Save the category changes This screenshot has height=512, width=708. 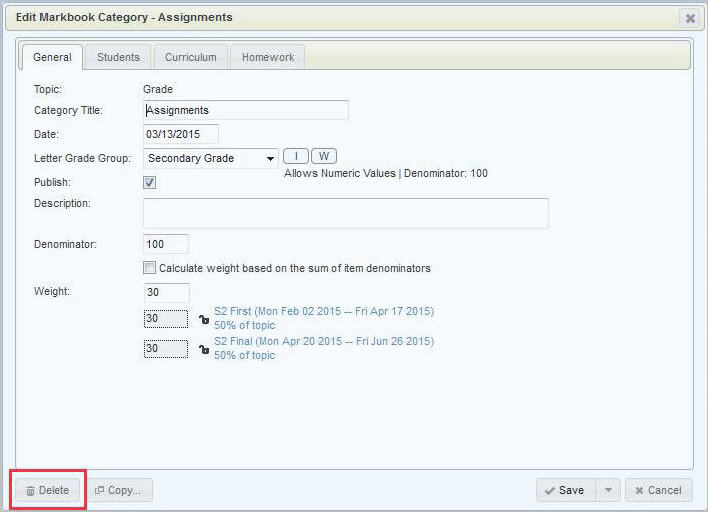565,490
